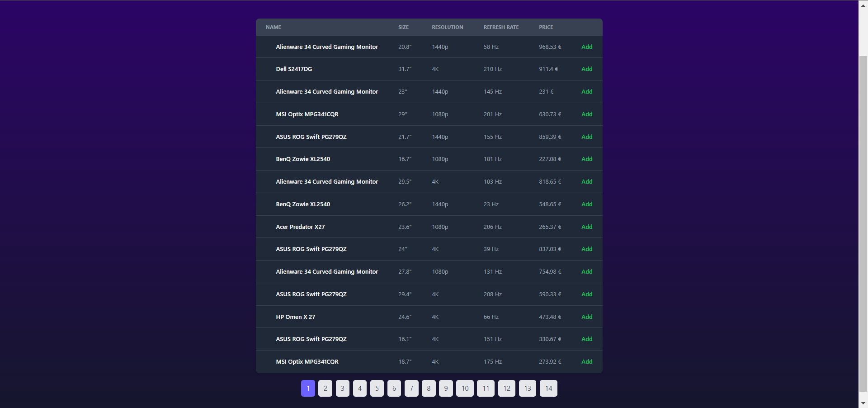This screenshot has width=868, height=408.
Task: Go to page 12
Action: point(506,388)
